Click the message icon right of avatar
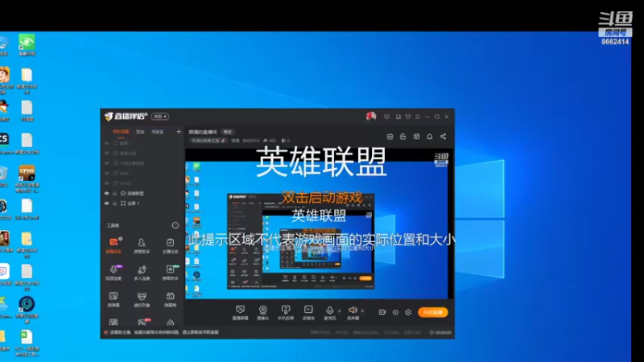 coord(387,117)
